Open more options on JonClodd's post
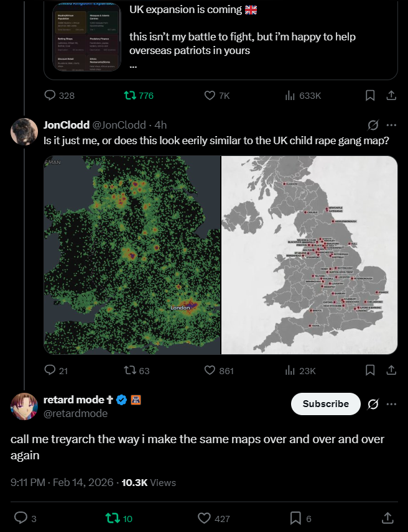 pyautogui.click(x=391, y=124)
